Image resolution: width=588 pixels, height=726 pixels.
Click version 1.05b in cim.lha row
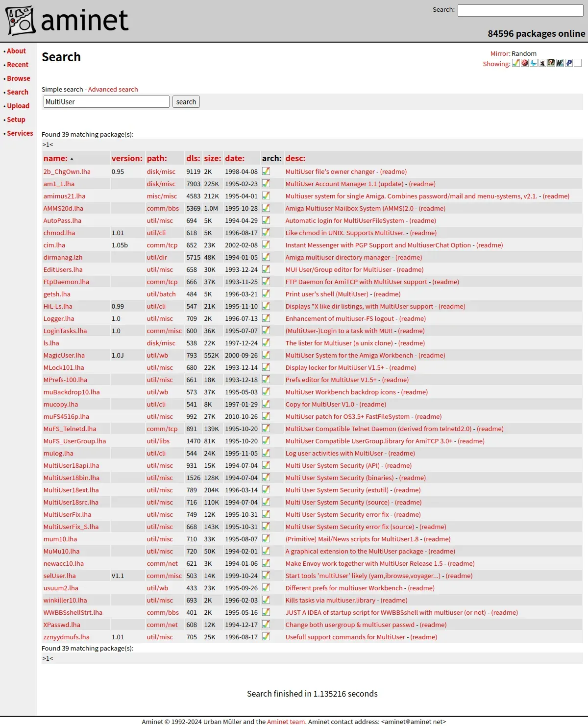pyautogui.click(x=120, y=245)
